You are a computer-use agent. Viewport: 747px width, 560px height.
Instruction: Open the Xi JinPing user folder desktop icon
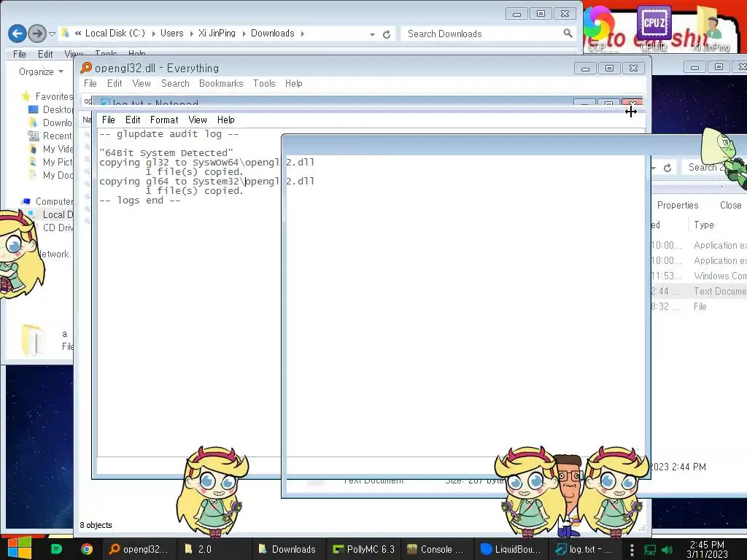click(x=711, y=28)
